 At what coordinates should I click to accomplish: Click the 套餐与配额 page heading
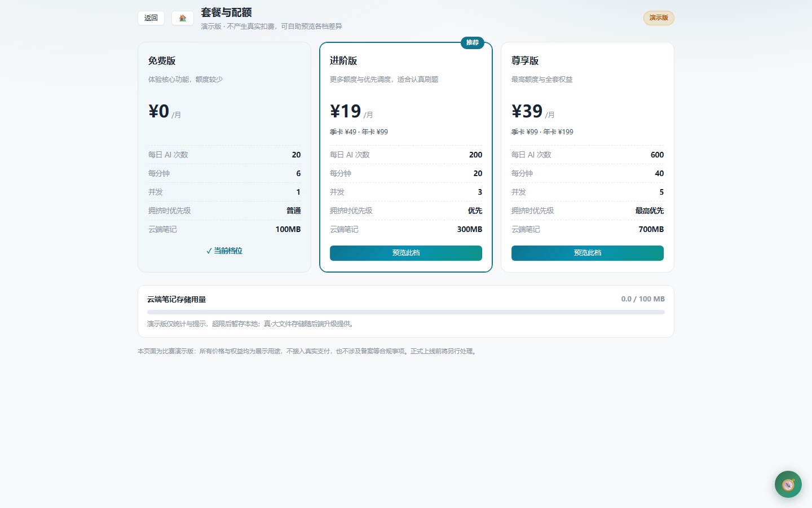click(227, 12)
